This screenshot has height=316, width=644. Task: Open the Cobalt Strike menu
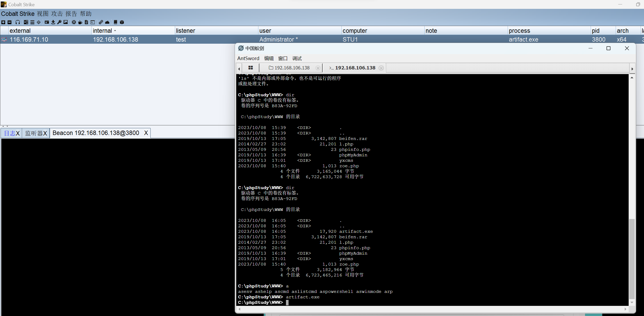click(x=18, y=14)
